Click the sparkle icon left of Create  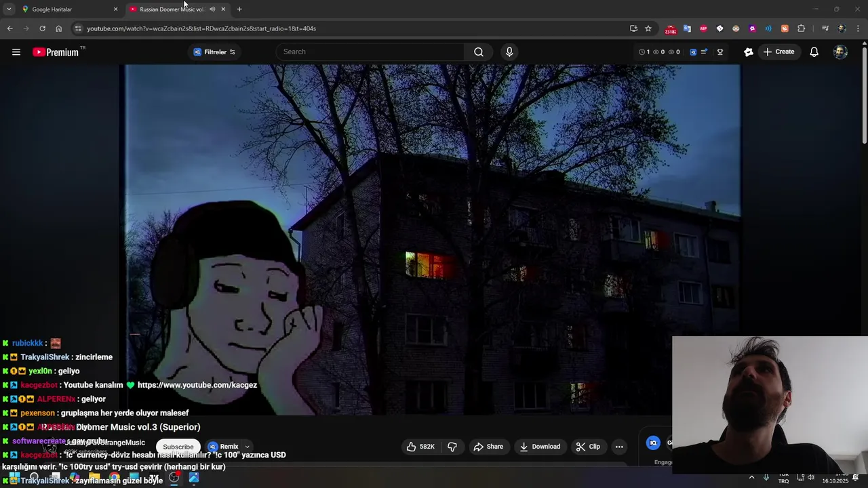748,52
